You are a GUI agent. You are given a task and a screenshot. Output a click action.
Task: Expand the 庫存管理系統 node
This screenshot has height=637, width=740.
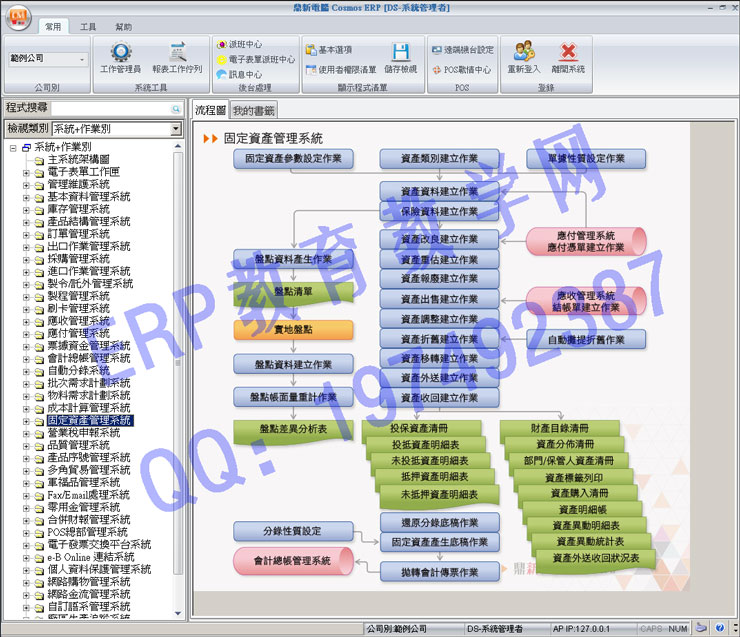coord(26,210)
